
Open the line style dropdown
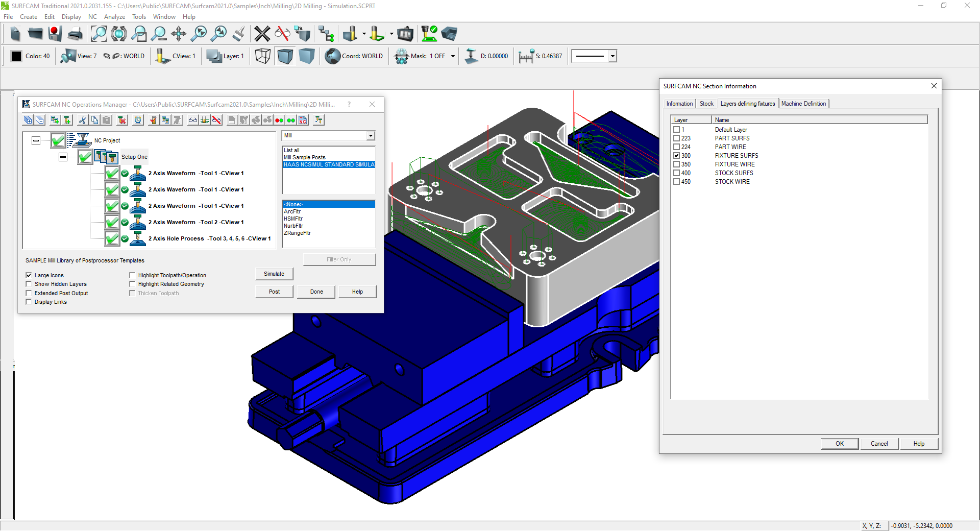[x=612, y=56]
